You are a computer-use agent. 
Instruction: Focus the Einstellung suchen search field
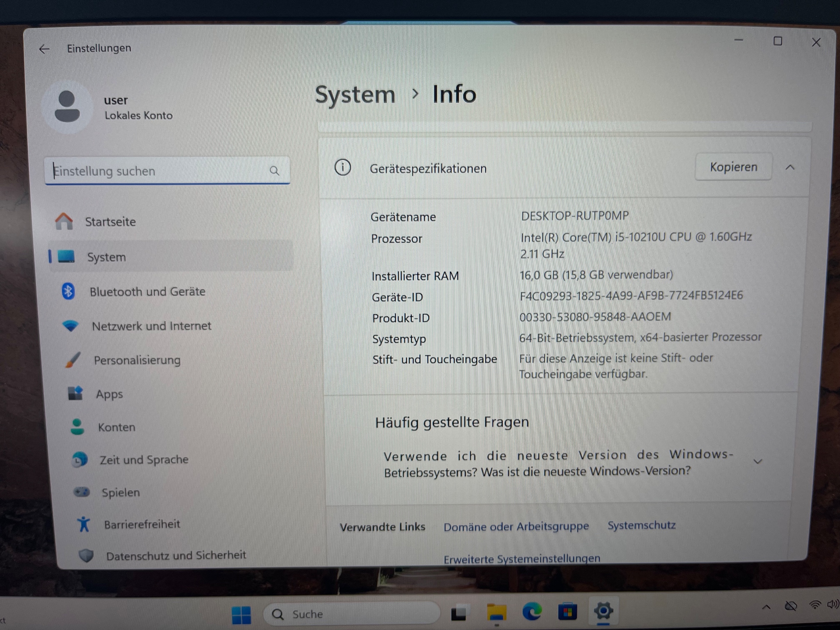[167, 171]
